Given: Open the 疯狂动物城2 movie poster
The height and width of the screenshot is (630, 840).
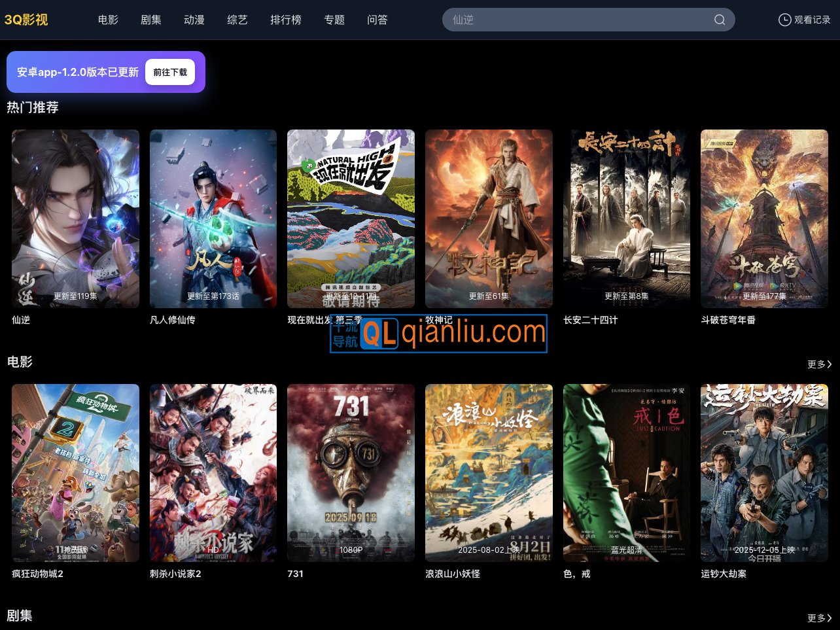Looking at the screenshot, I should 75,472.
